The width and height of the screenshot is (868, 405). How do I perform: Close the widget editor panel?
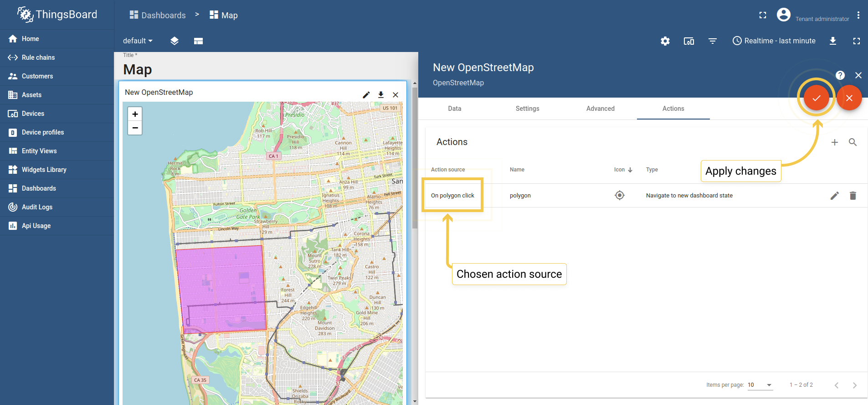858,75
